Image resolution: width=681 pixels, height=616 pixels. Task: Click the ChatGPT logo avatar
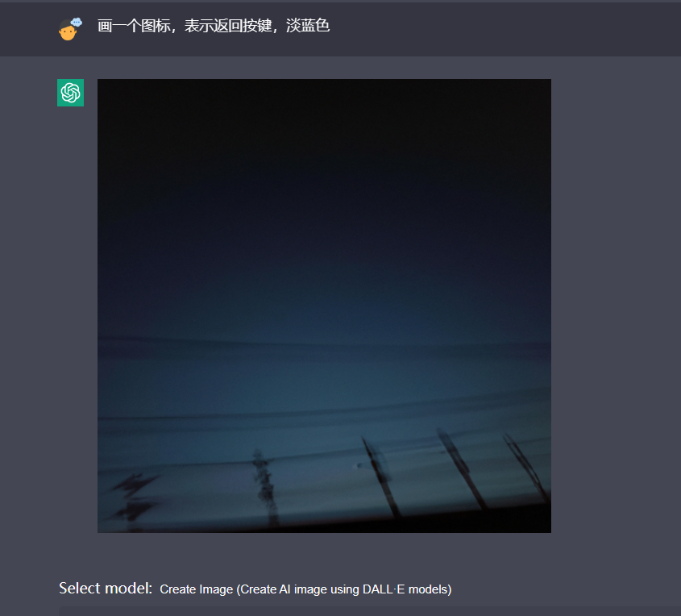[x=70, y=93]
